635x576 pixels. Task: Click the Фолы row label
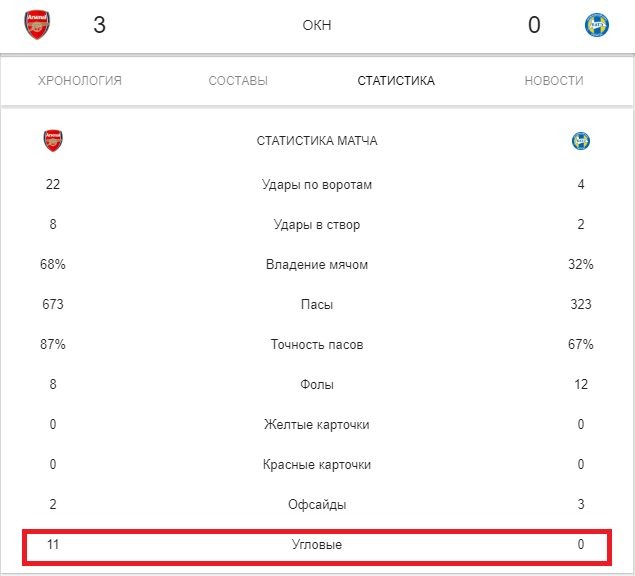click(317, 385)
